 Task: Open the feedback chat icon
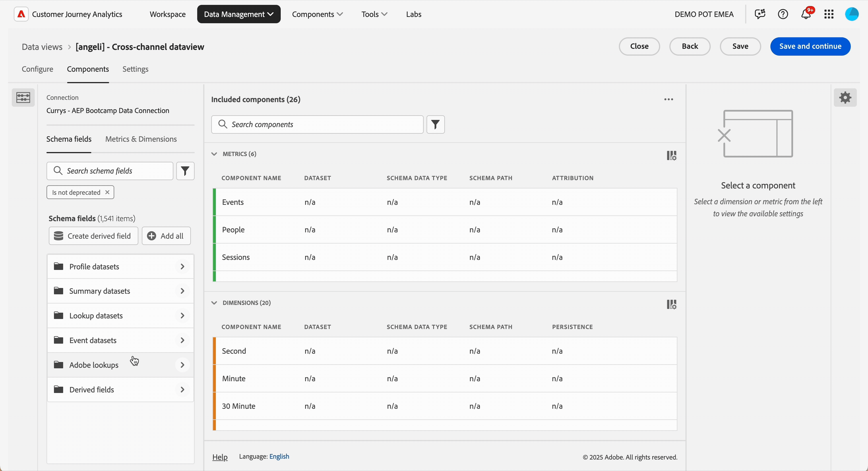click(760, 14)
